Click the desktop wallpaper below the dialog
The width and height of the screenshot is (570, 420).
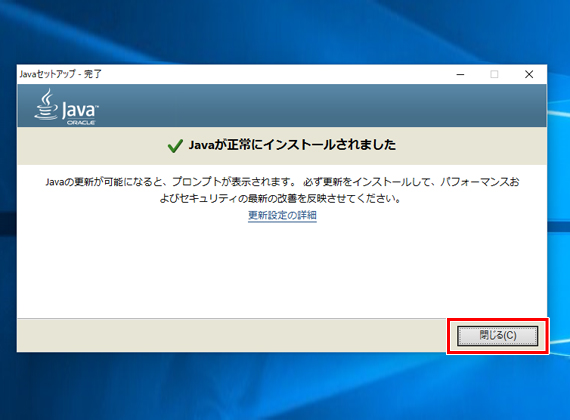[285, 385]
